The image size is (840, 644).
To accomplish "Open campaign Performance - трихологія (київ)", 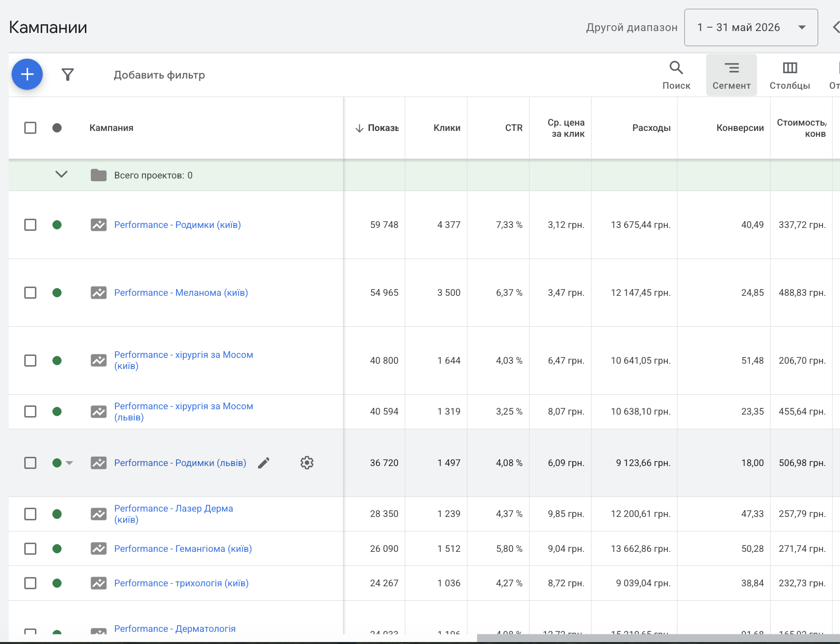I will coord(181,583).
